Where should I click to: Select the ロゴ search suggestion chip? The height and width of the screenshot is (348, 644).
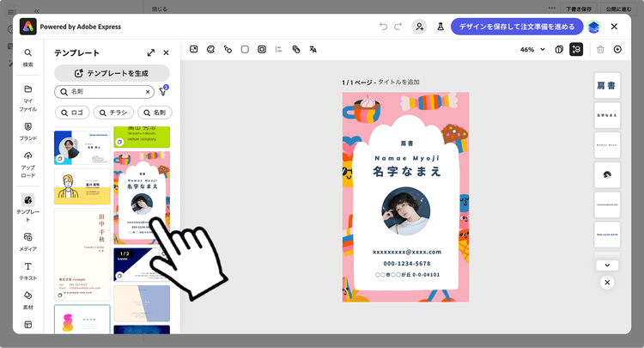(72, 113)
